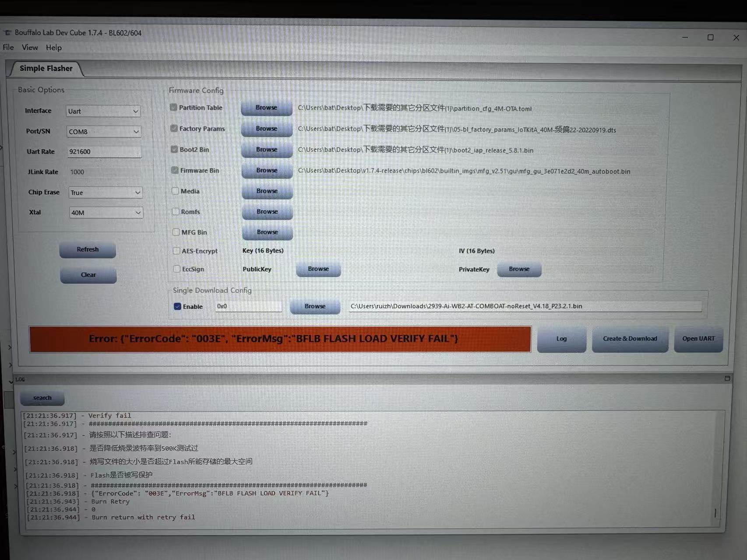Uncheck Single Download Enable checkbox
This screenshot has height=560, width=747.
(177, 306)
